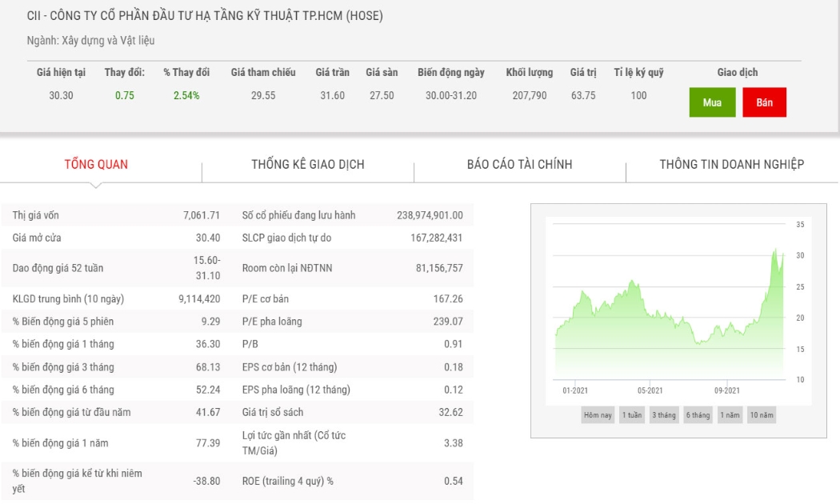Click EPS pha loãng value 0.12
The height and width of the screenshot is (504, 840).
(x=454, y=390)
